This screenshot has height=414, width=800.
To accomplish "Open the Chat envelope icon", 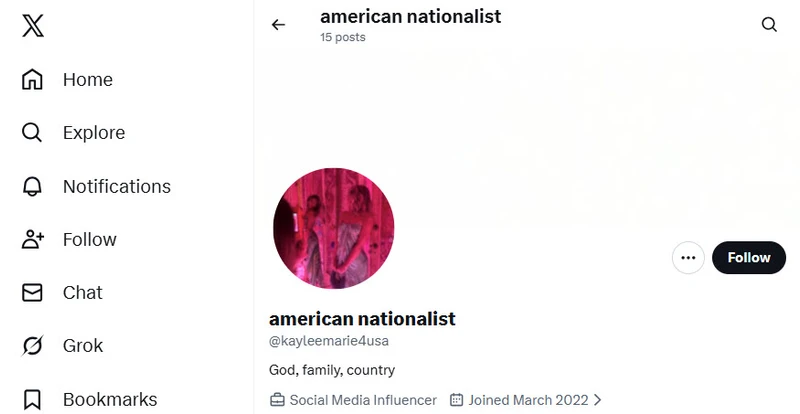I will pos(33,293).
